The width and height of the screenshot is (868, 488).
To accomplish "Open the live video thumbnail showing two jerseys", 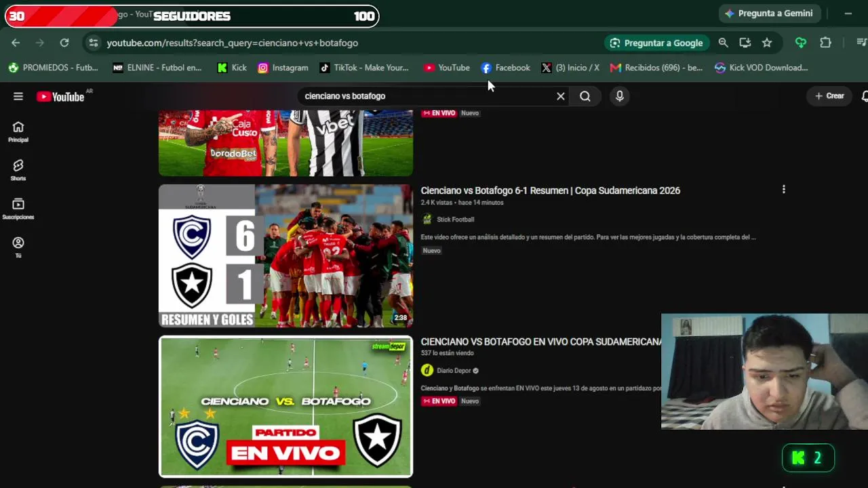I will tap(285, 143).
